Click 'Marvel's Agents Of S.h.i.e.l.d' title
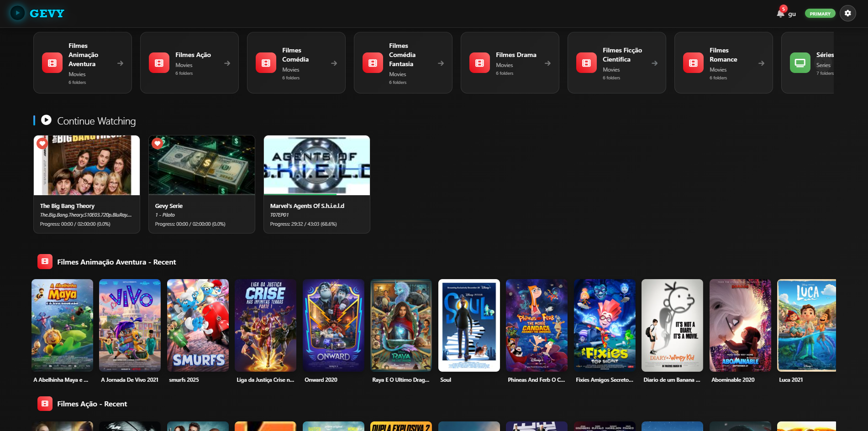 [307, 206]
